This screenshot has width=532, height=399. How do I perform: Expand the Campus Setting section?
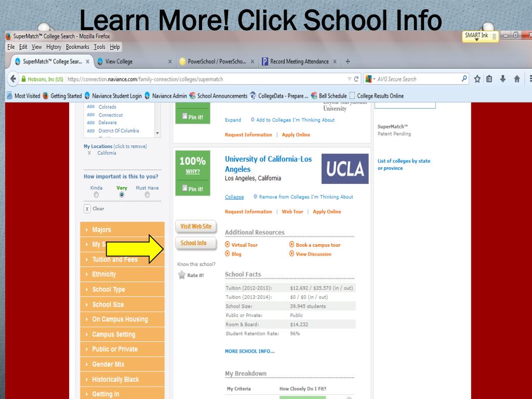[122, 334]
